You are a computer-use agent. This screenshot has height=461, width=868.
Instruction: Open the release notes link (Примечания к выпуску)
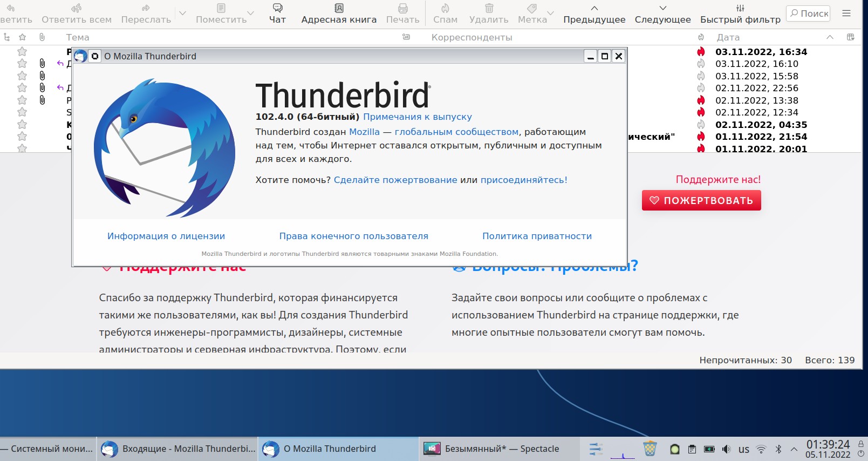[418, 117]
